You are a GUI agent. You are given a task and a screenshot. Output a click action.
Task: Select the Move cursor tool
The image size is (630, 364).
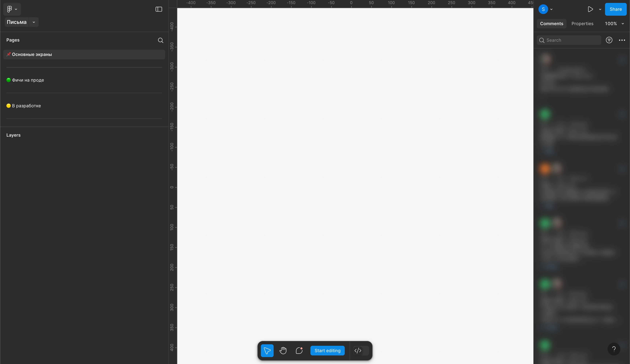[x=267, y=351]
